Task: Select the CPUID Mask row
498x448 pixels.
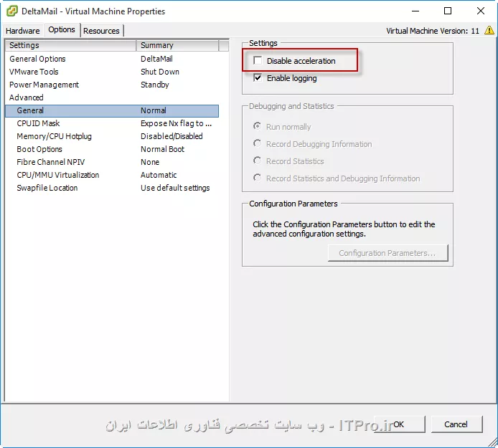Action: pyautogui.click(x=112, y=123)
